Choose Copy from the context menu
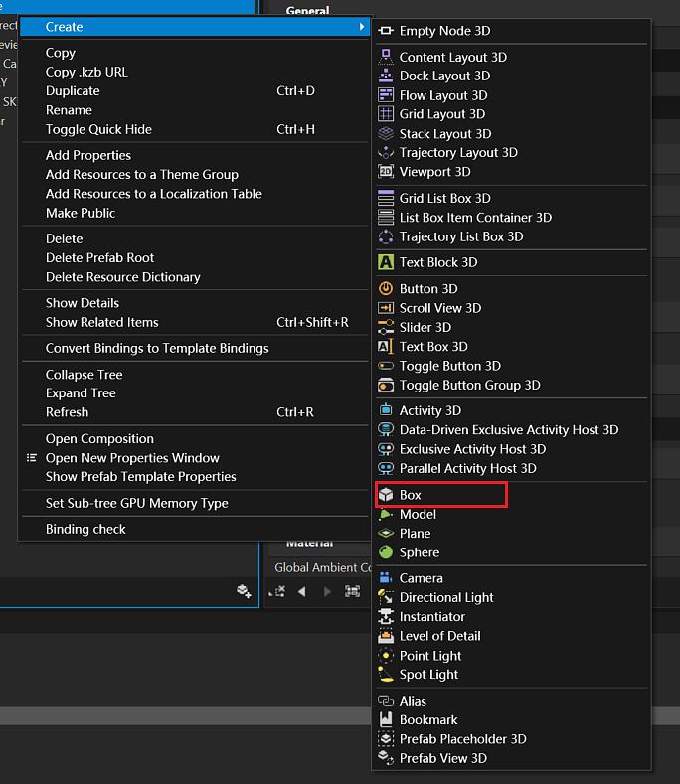Image resolution: width=680 pixels, height=784 pixels. point(60,53)
